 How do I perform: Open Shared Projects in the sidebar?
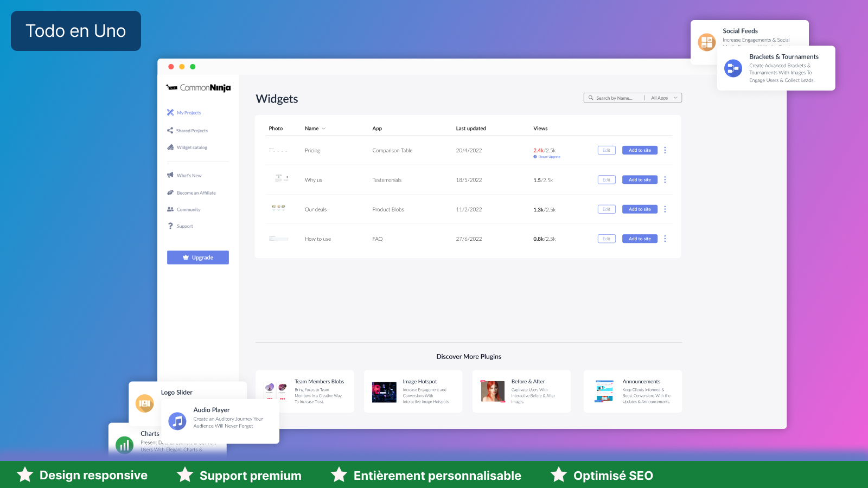[192, 131]
